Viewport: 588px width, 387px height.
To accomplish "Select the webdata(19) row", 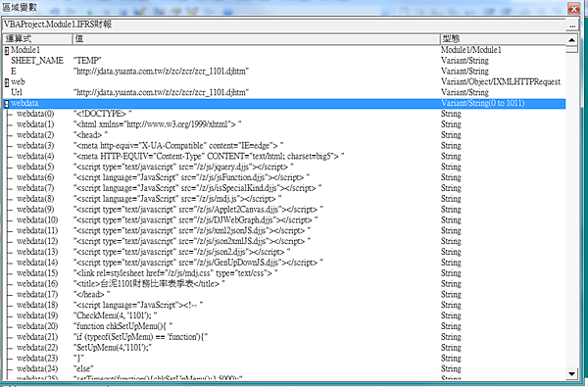I will point(284,315).
